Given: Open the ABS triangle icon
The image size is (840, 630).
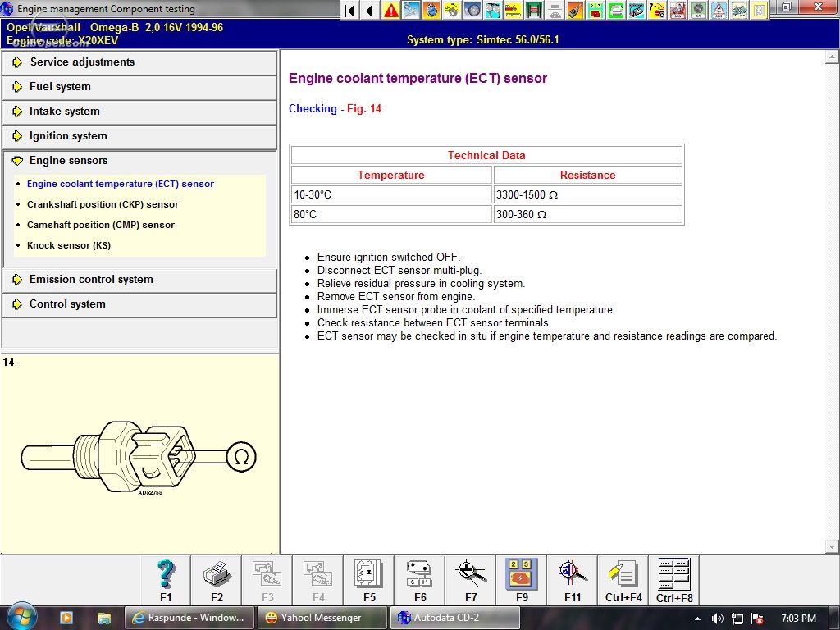Looking at the screenshot, I should click(x=719, y=10).
